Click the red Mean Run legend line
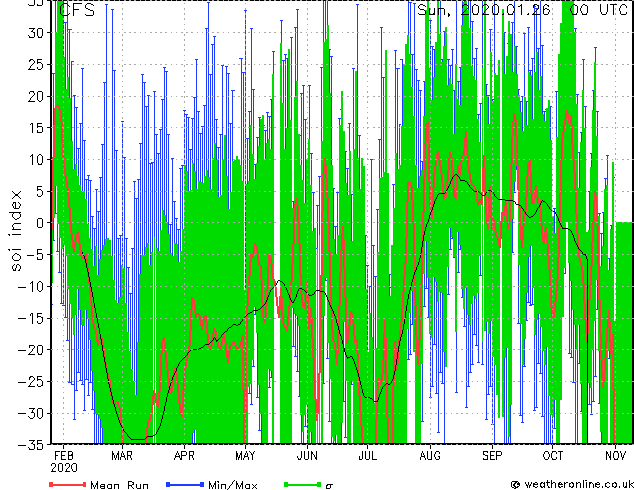 (x=68, y=484)
